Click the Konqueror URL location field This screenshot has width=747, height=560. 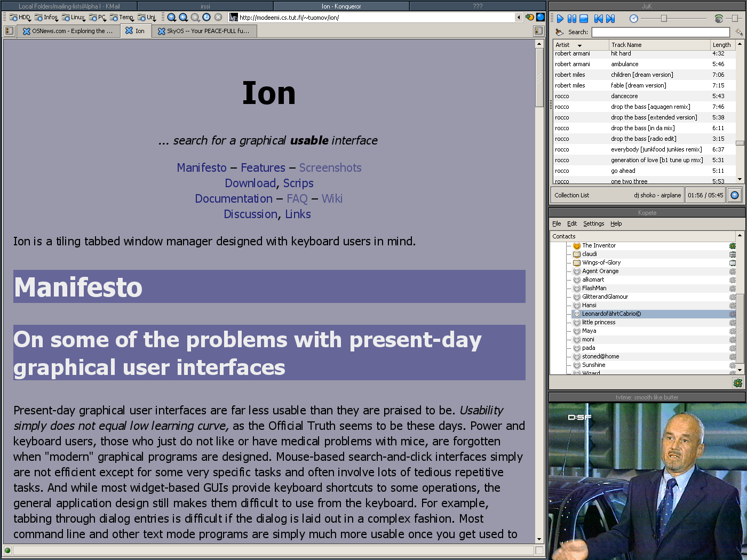click(x=376, y=18)
